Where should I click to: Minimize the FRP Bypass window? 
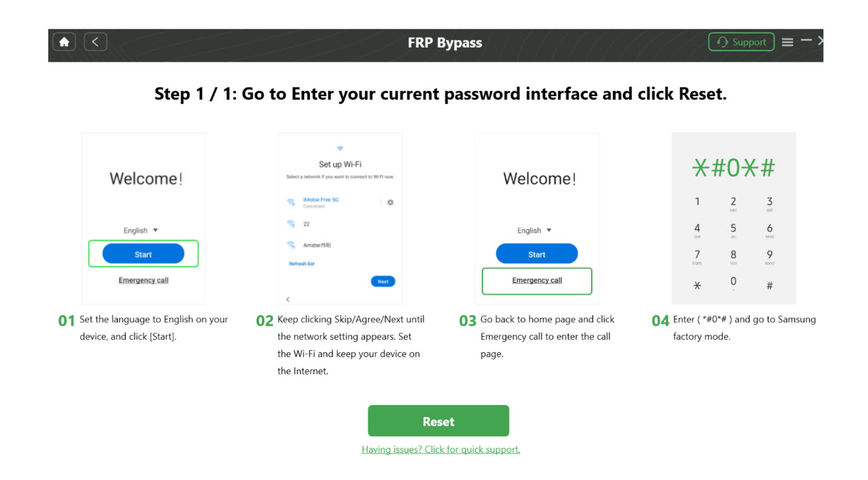point(806,41)
